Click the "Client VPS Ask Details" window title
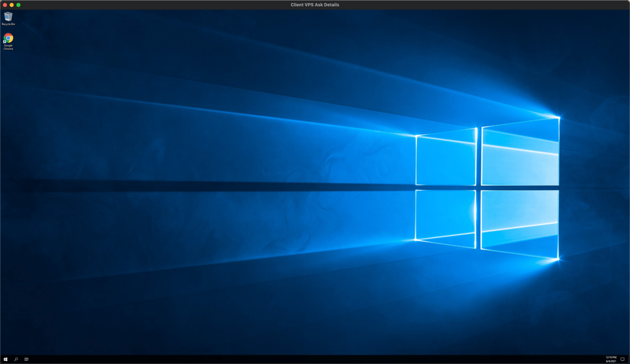Image resolution: width=630 pixels, height=364 pixels. 314,4
